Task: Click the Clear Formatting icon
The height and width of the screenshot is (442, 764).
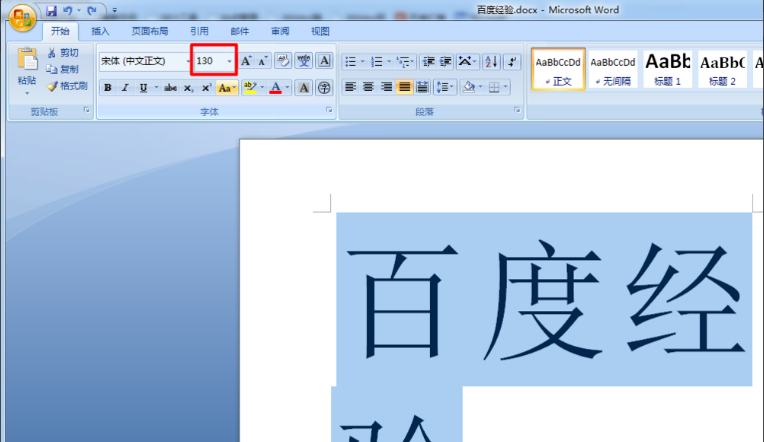Action: [x=283, y=61]
